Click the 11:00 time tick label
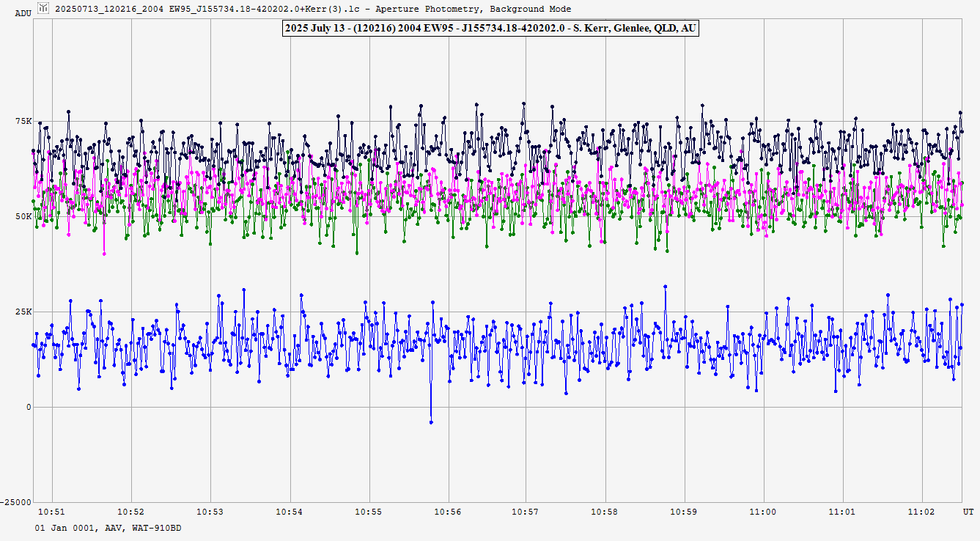The height and width of the screenshot is (541, 980). click(x=764, y=512)
